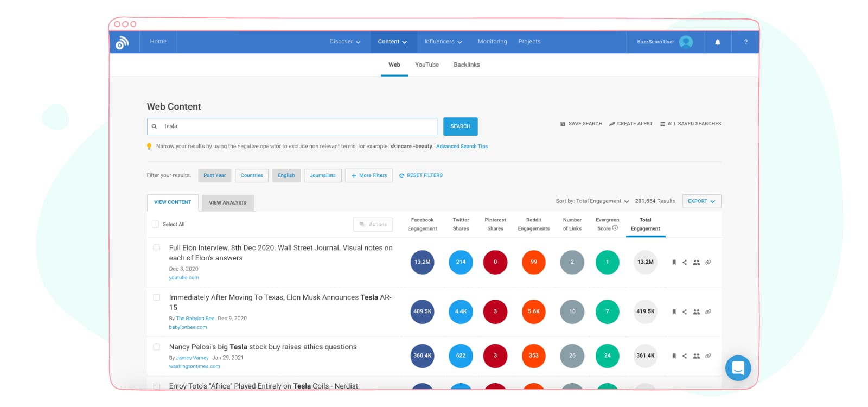View sharers of the Babylon Bee article

click(x=697, y=311)
